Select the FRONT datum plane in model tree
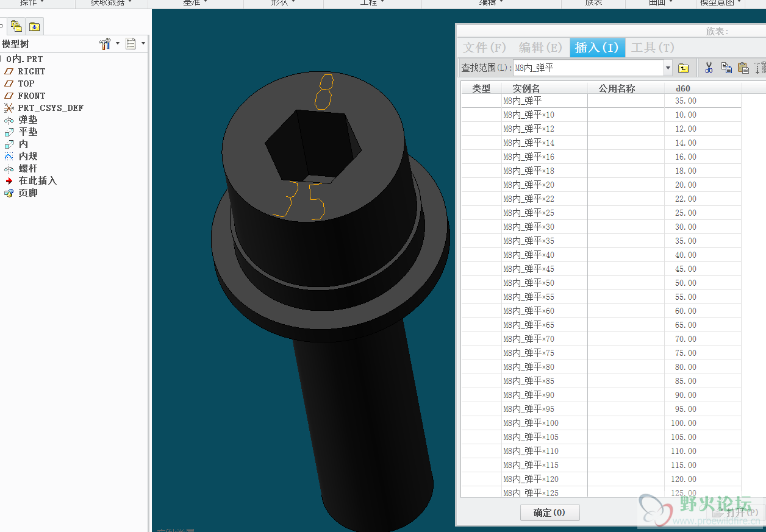 31,96
